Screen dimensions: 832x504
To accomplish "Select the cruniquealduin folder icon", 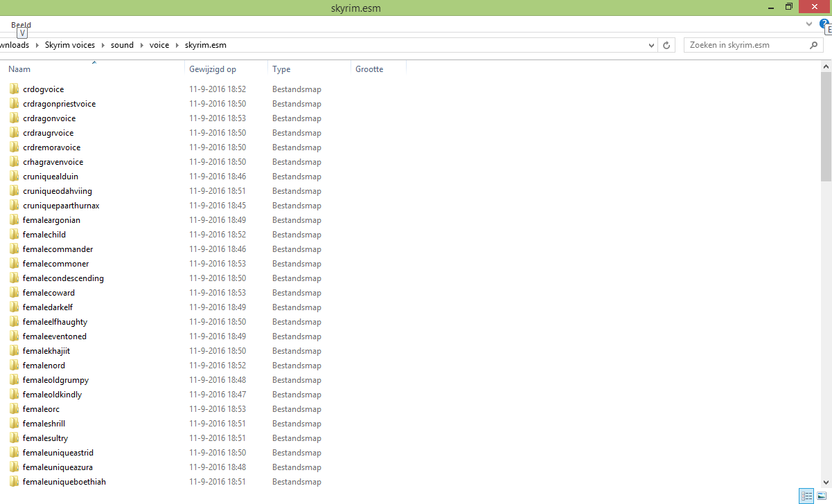I will 14,177.
